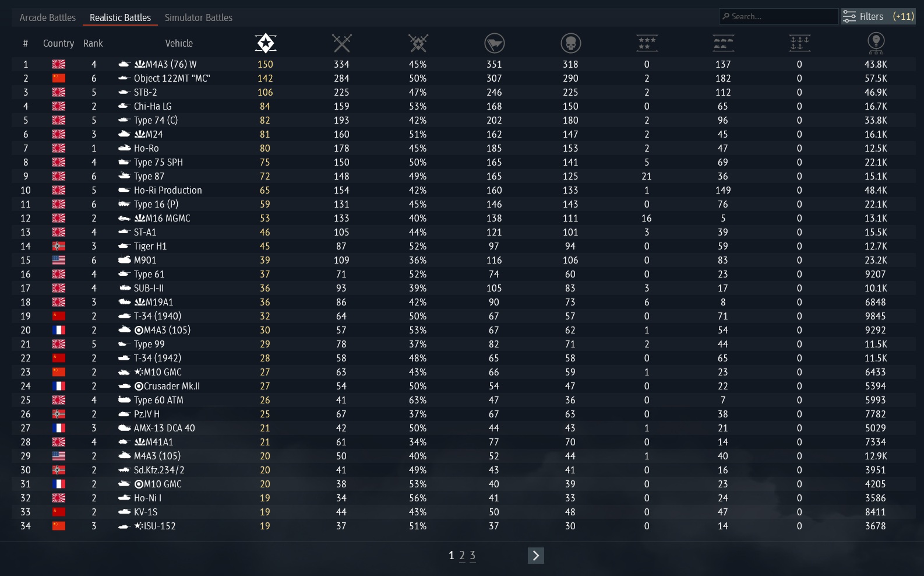Select the Type 61 vehicle
This screenshot has height=576, width=924.
tap(149, 274)
